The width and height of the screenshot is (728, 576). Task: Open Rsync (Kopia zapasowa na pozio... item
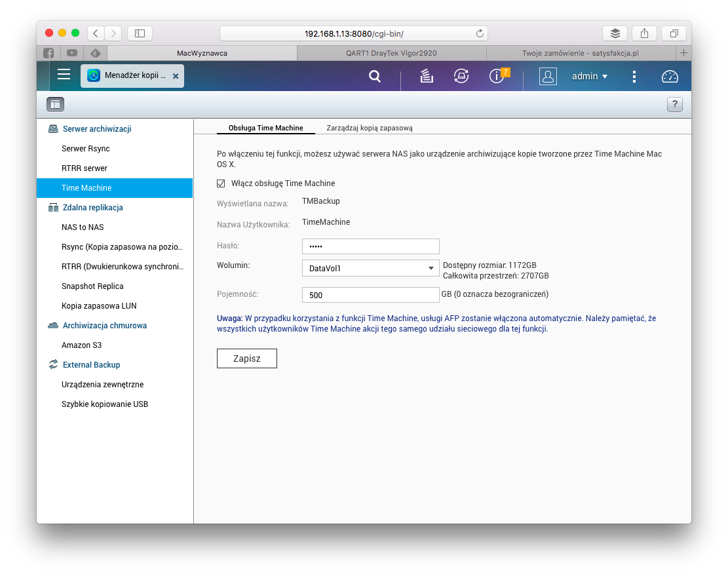(x=115, y=247)
